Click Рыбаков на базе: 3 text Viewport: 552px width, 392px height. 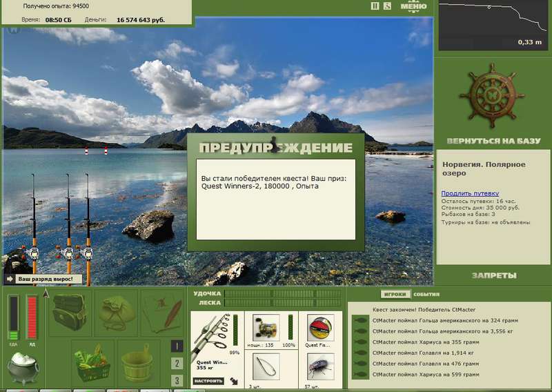pos(469,214)
